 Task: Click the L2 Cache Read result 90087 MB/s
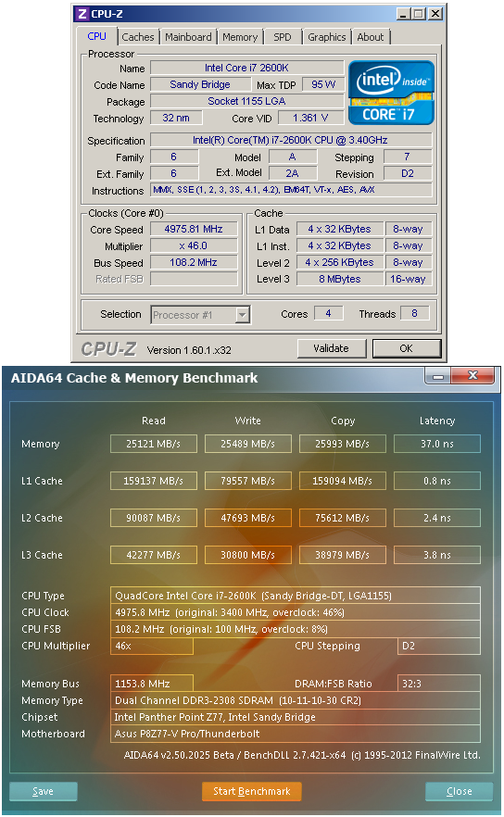[x=154, y=518]
